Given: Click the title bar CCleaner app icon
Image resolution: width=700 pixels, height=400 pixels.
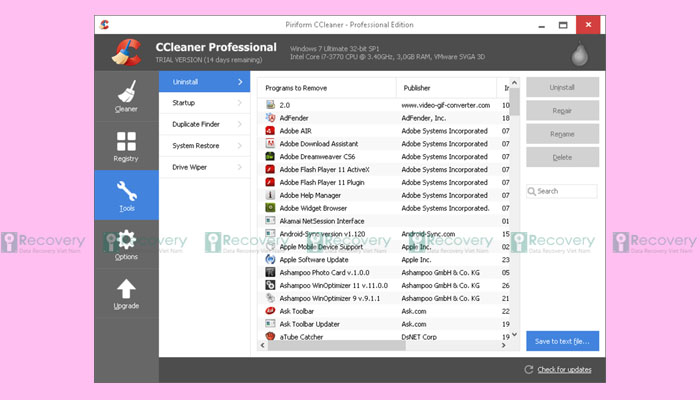Looking at the screenshot, I should [104, 25].
